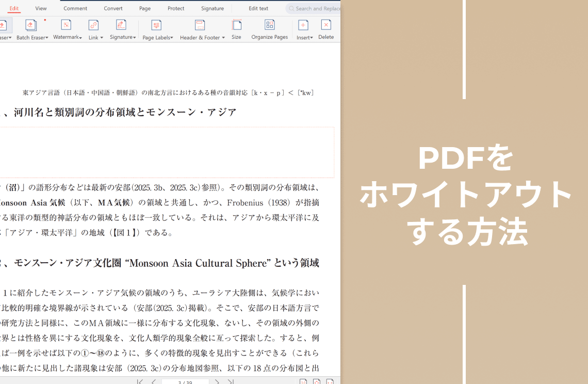Switch to the Protect tab
The width and height of the screenshot is (588, 384).
176,8
